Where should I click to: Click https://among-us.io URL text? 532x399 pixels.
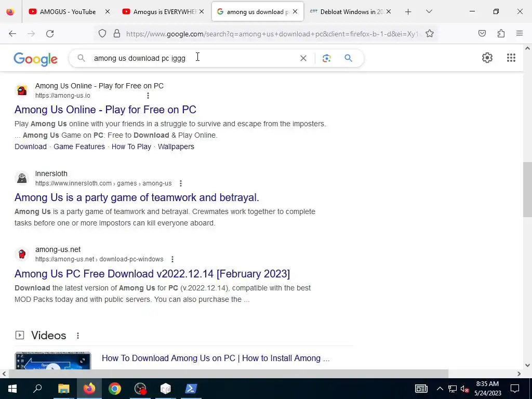63,96
